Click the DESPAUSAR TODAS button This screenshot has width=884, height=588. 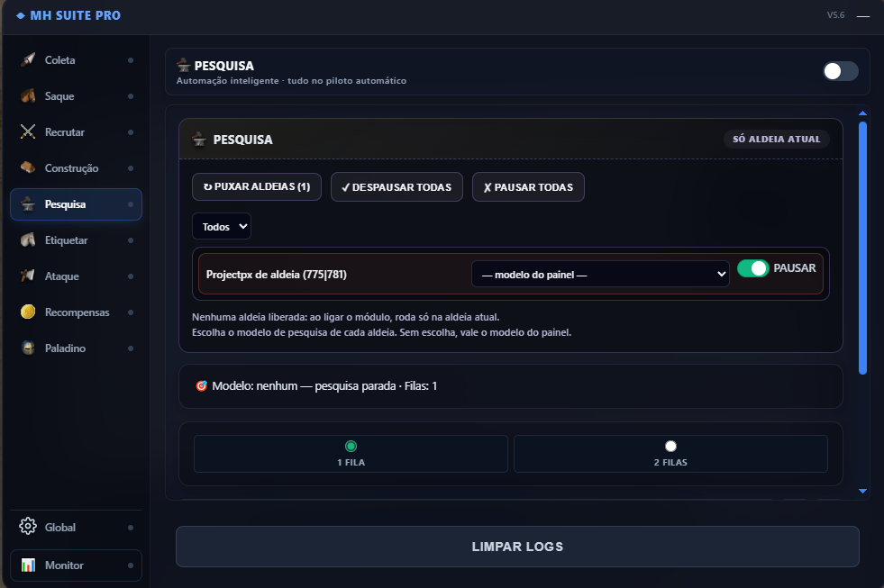396,187
